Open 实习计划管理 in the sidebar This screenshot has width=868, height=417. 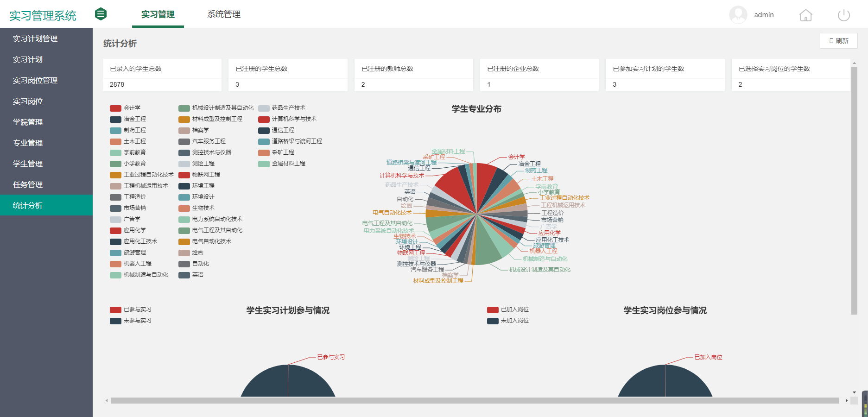click(46, 39)
